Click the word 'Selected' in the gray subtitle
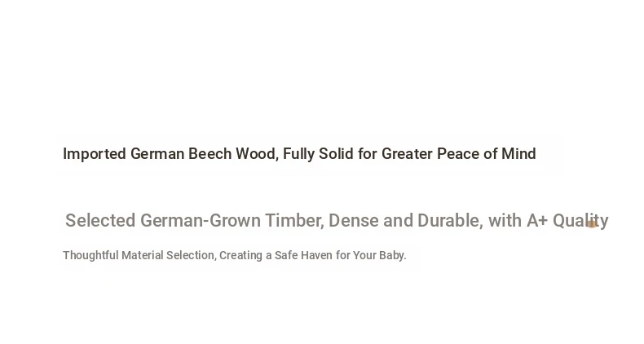Screen dimensions: 644x344 point(100,221)
